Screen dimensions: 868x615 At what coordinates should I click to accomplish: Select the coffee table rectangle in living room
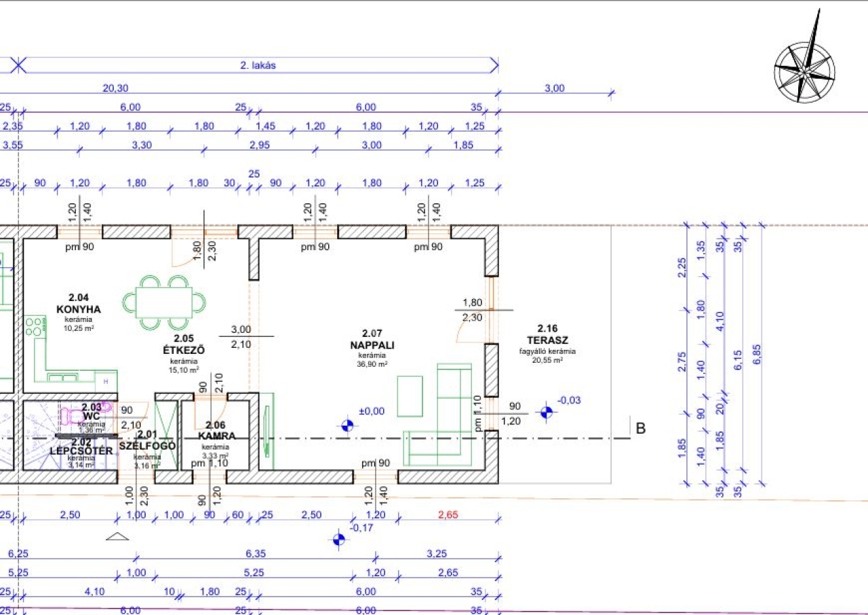[410, 395]
